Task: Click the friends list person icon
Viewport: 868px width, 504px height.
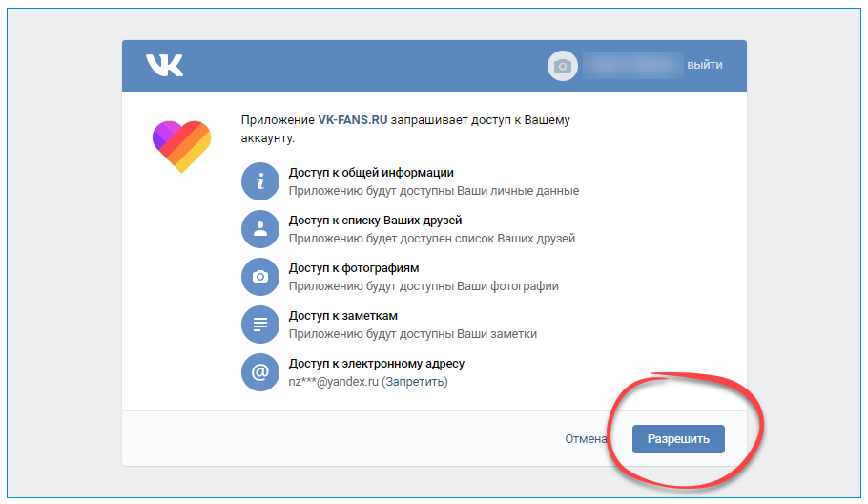Action: (259, 229)
